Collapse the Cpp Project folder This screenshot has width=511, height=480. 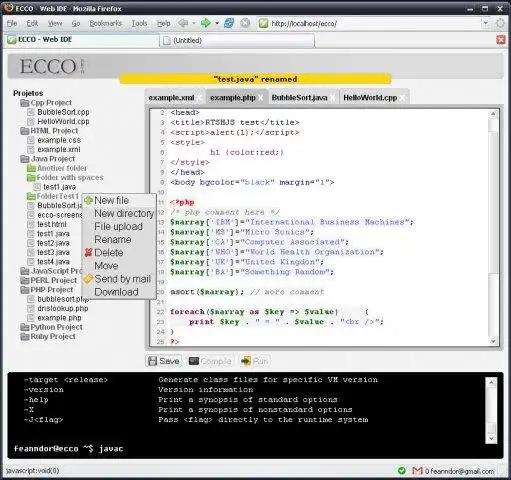click(x=46, y=103)
